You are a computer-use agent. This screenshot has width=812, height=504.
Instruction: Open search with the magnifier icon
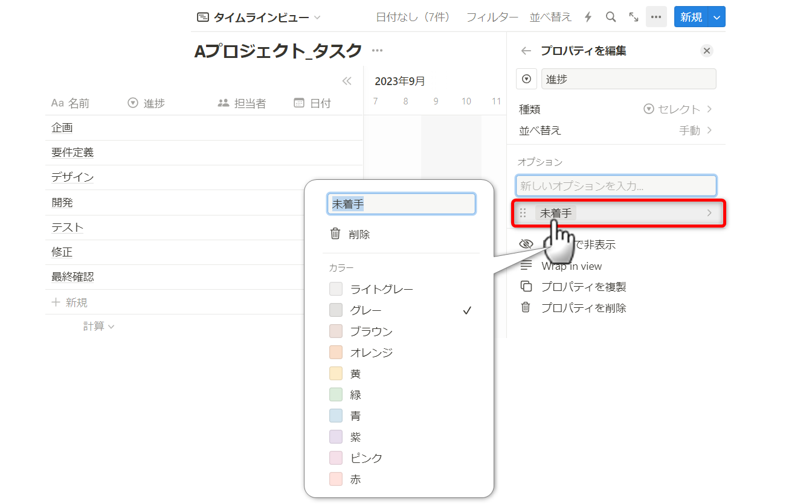[611, 17]
